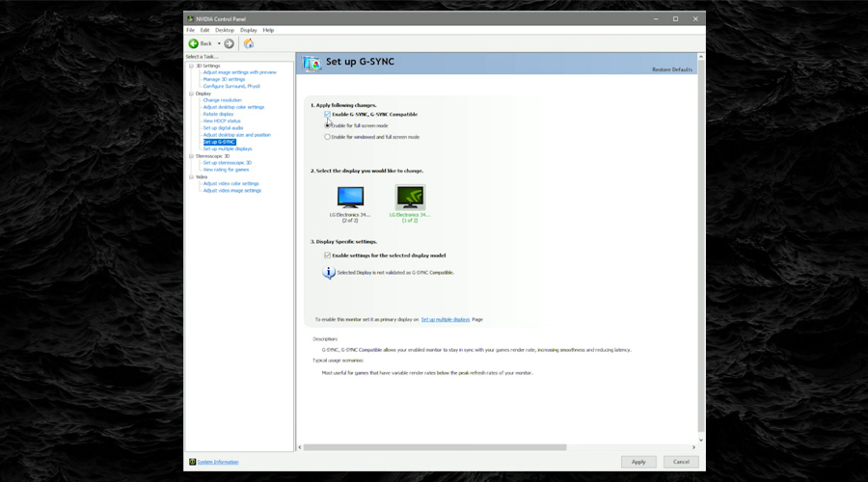Open View rating for games
Image resolution: width=868 pixels, height=482 pixels.
coord(226,170)
